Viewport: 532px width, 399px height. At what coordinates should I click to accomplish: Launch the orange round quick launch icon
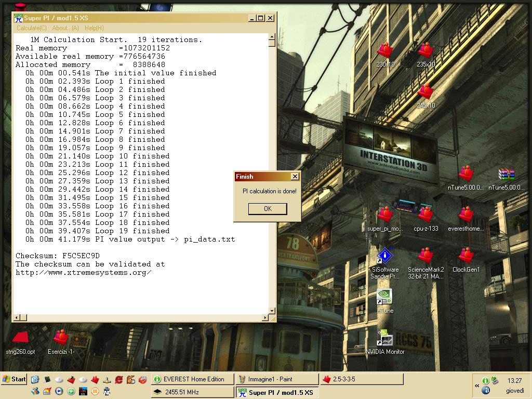[x=95, y=391]
